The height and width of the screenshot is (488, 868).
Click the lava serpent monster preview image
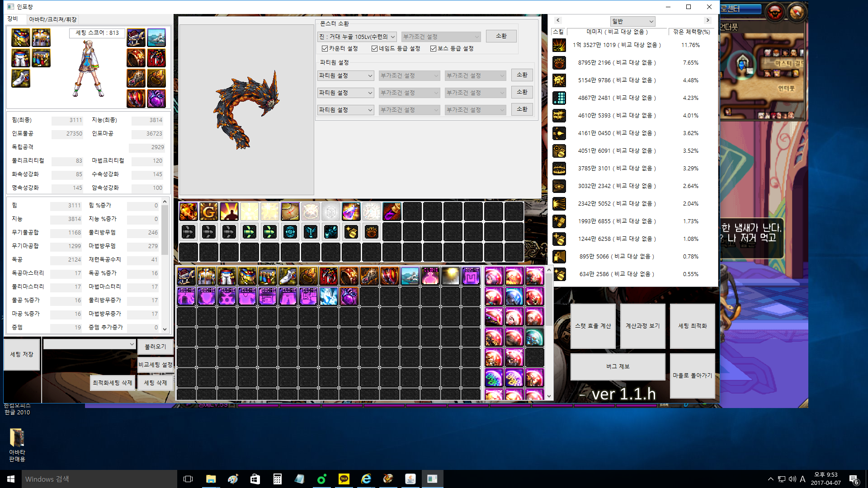click(x=246, y=110)
